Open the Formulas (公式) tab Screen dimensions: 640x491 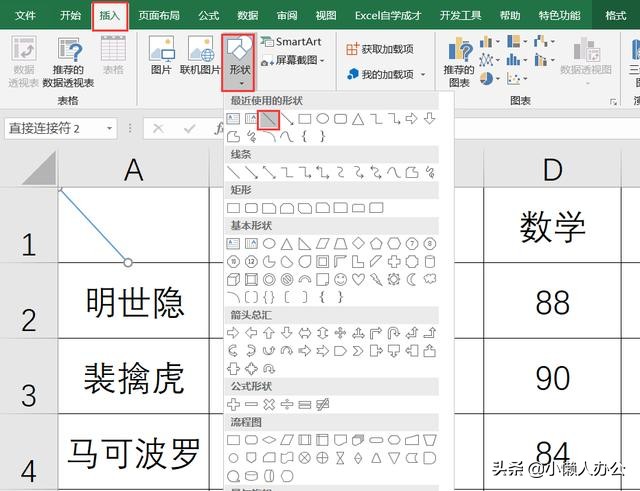click(209, 16)
